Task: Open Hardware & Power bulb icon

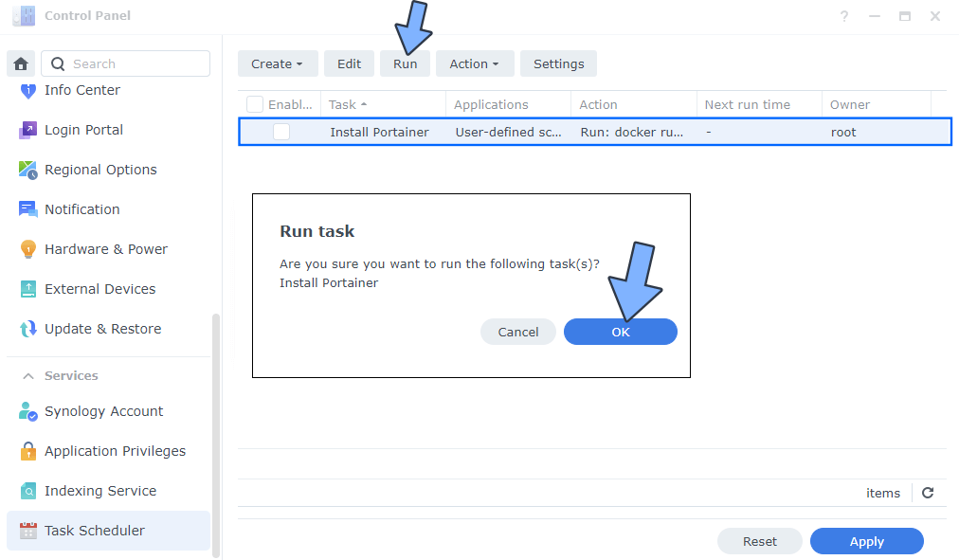Action: pos(27,249)
